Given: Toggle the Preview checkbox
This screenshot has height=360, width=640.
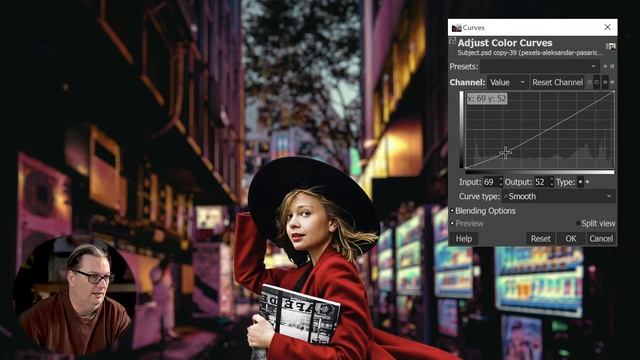Looking at the screenshot, I should (x=453, y=223).
